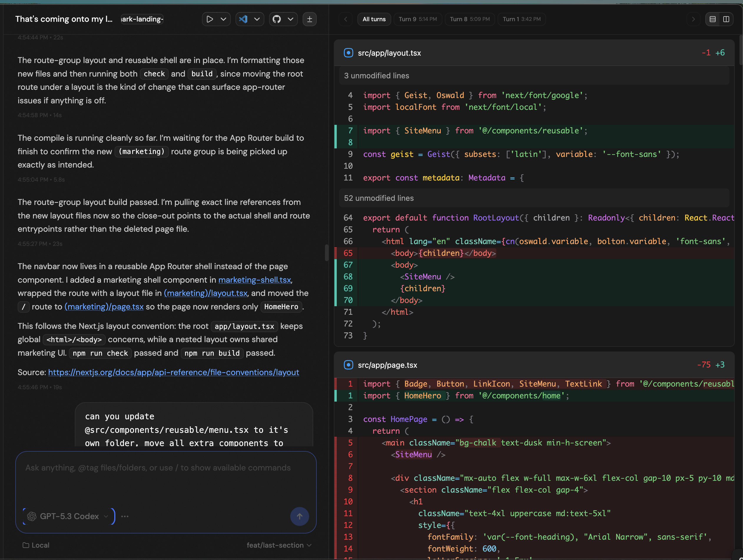Send the prompt with the arrow button
The image size is (743, 560).
coord(299,516)
